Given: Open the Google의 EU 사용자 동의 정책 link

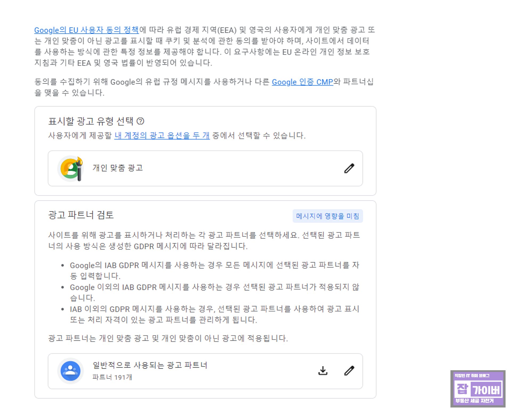Looking at the screenshot, I should click(x=87, y=30).
